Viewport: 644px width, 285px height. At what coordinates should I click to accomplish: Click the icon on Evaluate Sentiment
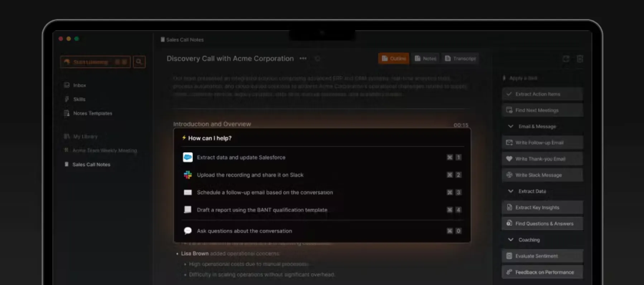(509, 256)
